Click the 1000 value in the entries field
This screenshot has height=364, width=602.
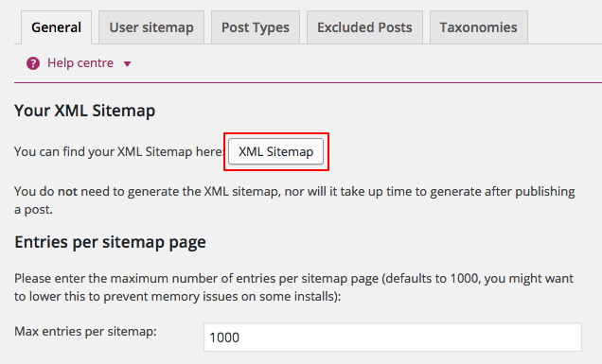224,338
